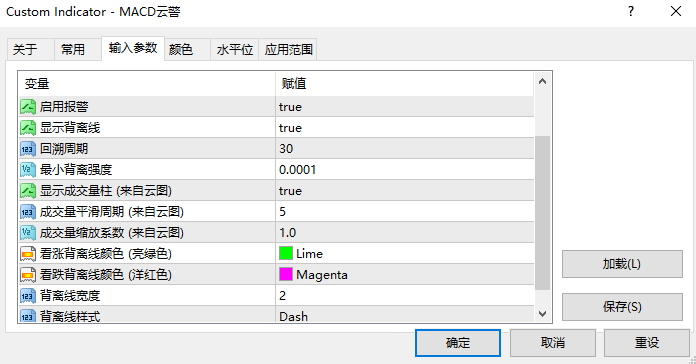Click the vertical scrollbar thumb
The height and width of the screenshot is (364, 696).
(542, 213)
